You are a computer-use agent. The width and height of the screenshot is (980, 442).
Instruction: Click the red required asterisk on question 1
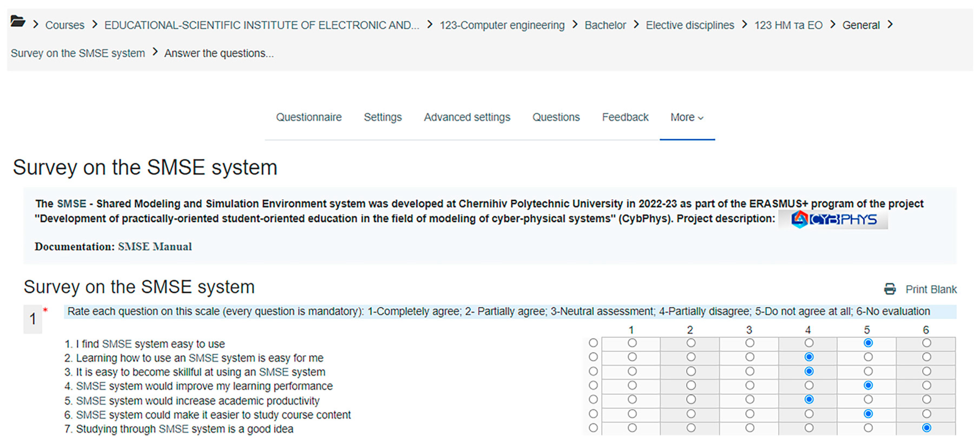(x=45, y=310)
